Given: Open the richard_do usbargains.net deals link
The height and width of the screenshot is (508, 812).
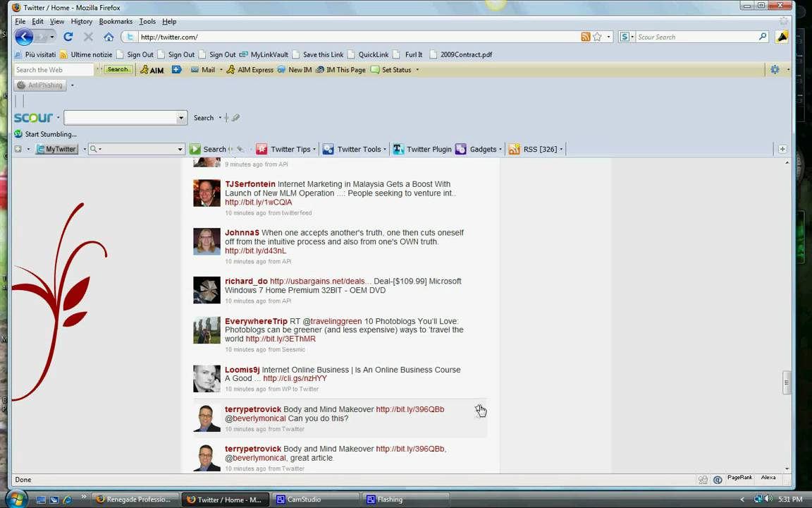Looking at the screenshot, I should (320, 281).
